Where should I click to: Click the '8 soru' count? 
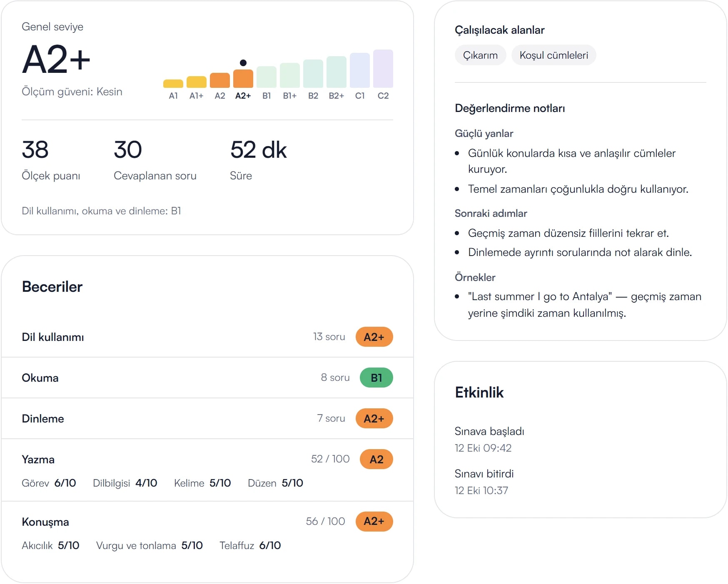click(335, 378)
